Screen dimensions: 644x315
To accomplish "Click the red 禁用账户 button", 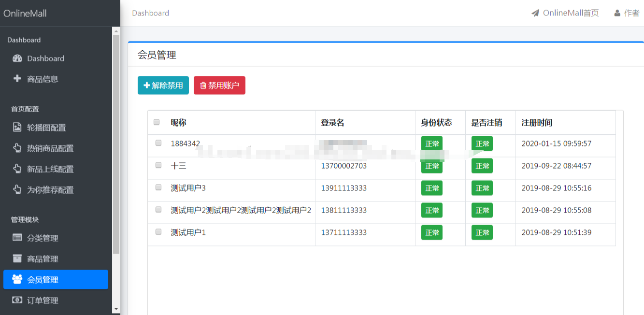I will coord(219,86).
